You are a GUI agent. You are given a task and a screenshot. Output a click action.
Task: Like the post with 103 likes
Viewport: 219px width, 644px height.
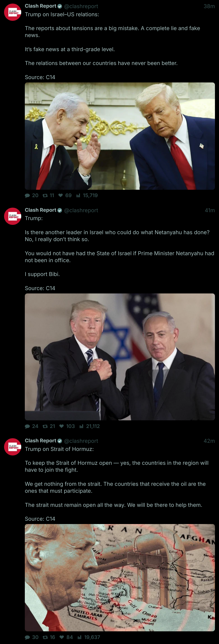pyautogui.click(x=62, y=426)
